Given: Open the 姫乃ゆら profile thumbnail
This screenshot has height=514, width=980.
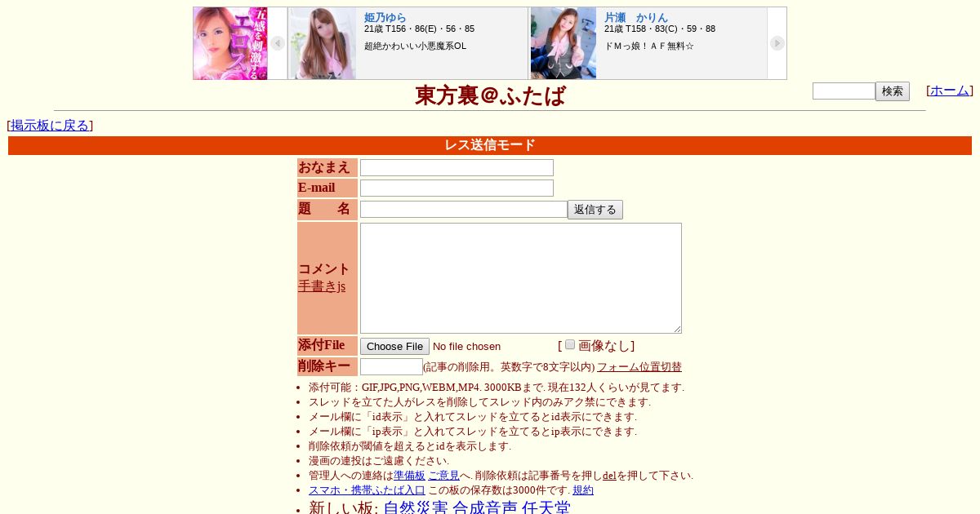Looking at the screenshot, I should (323, 43).
